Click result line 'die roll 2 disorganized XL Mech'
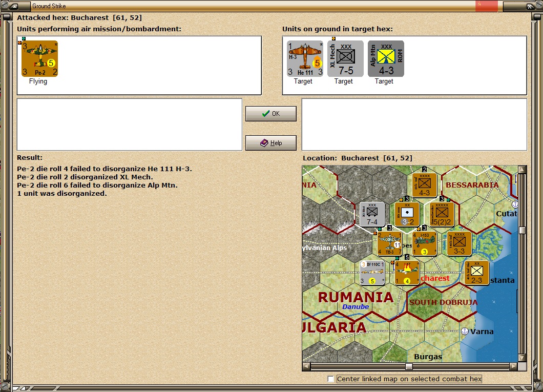The image size is (543, 392). pyautogui.click(x=85, y=177)
